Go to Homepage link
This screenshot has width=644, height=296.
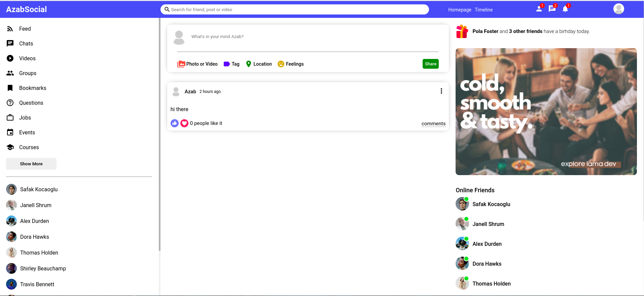click(x=460, y=10)
